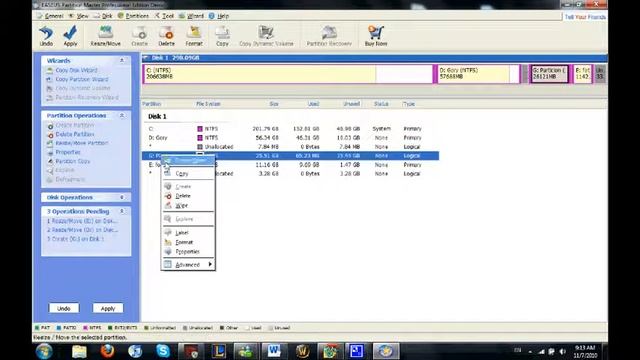Click the Size column header
The image size is (640, 360).
pyautogui.click(x=274, y=104)
